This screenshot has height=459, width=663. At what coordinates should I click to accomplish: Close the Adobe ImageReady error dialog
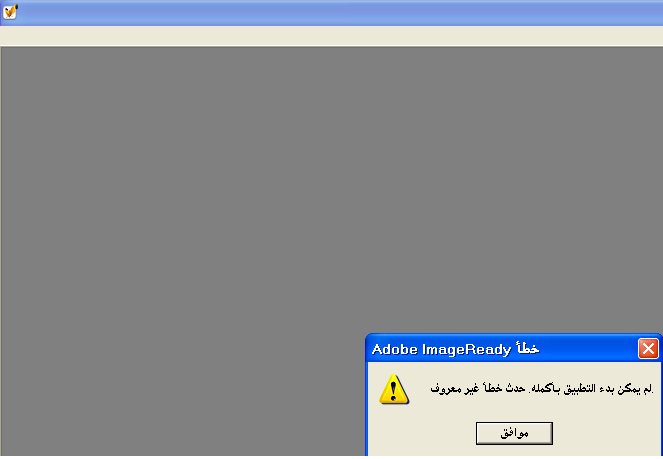(648, 349)
